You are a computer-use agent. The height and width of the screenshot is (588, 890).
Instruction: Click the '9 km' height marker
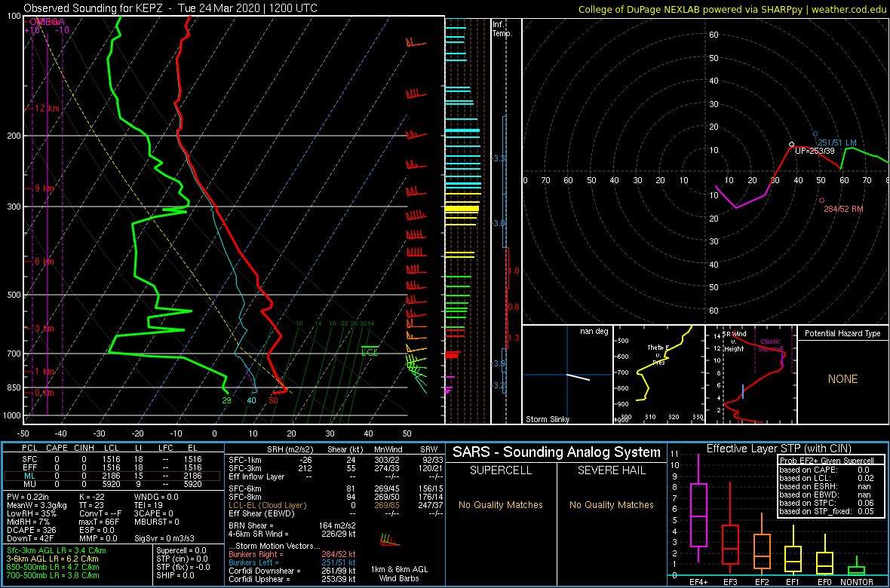click(44, 188)
